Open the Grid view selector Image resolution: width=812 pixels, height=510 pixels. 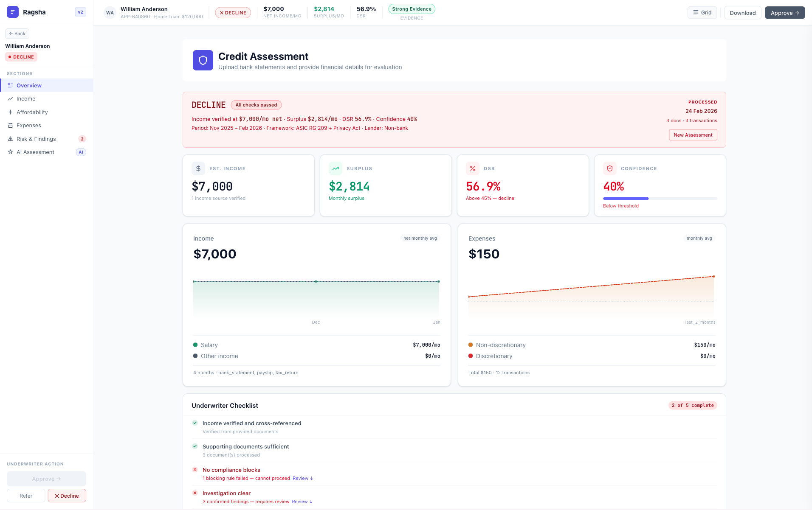pyautogui.click(x=702, y=12)
